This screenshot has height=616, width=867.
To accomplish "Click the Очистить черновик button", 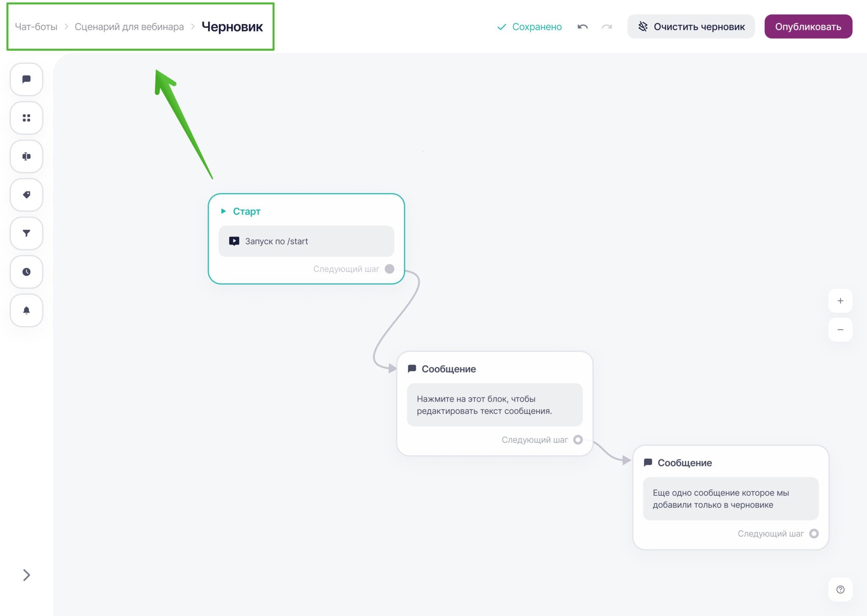I will (x=691, y=27).
